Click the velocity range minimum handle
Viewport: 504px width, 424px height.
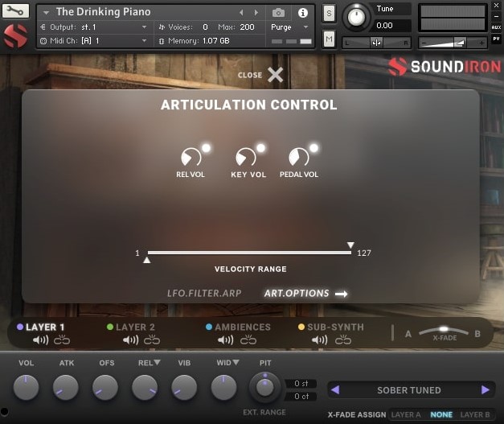tap(146, 260)
